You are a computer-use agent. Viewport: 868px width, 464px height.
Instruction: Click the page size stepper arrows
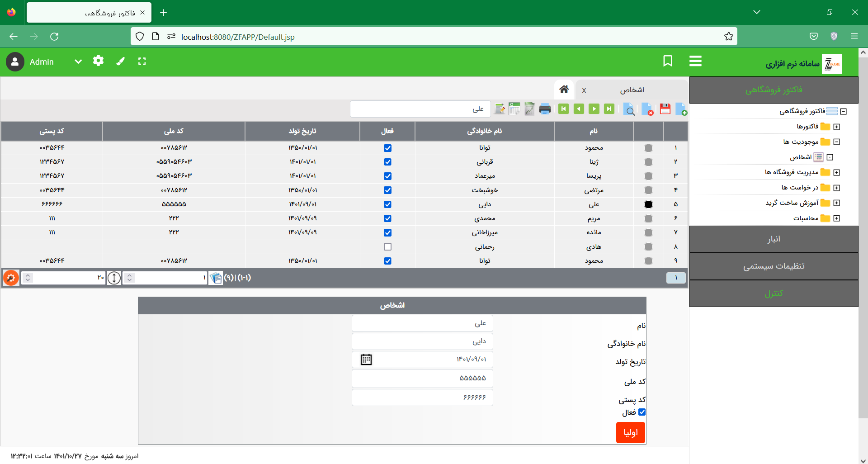click(28, 278)
